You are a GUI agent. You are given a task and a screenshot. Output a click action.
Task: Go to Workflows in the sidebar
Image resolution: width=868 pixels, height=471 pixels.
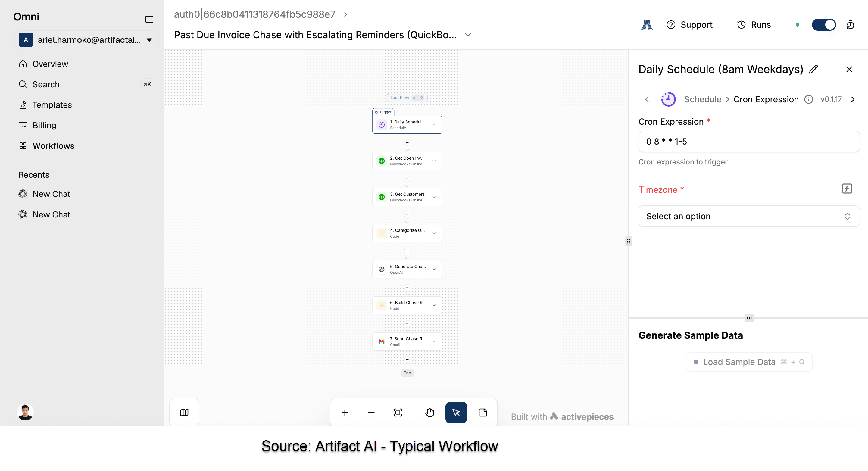point(53,145)
